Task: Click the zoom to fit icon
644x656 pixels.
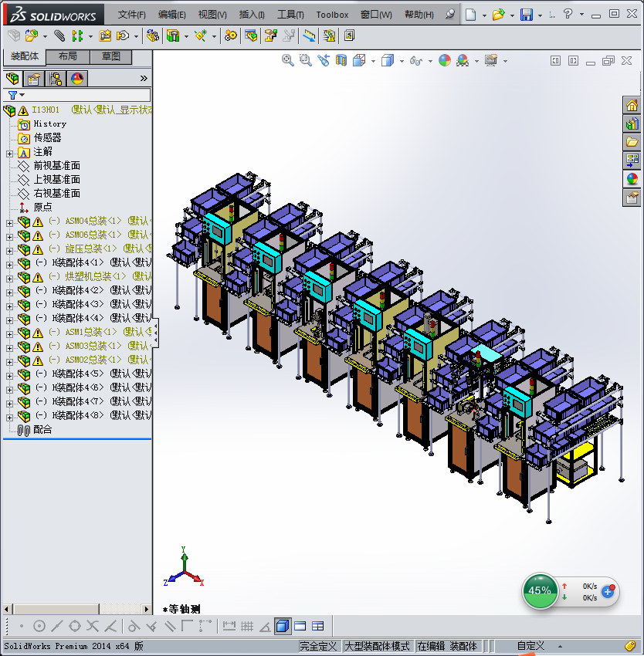Action: (288, 61)
